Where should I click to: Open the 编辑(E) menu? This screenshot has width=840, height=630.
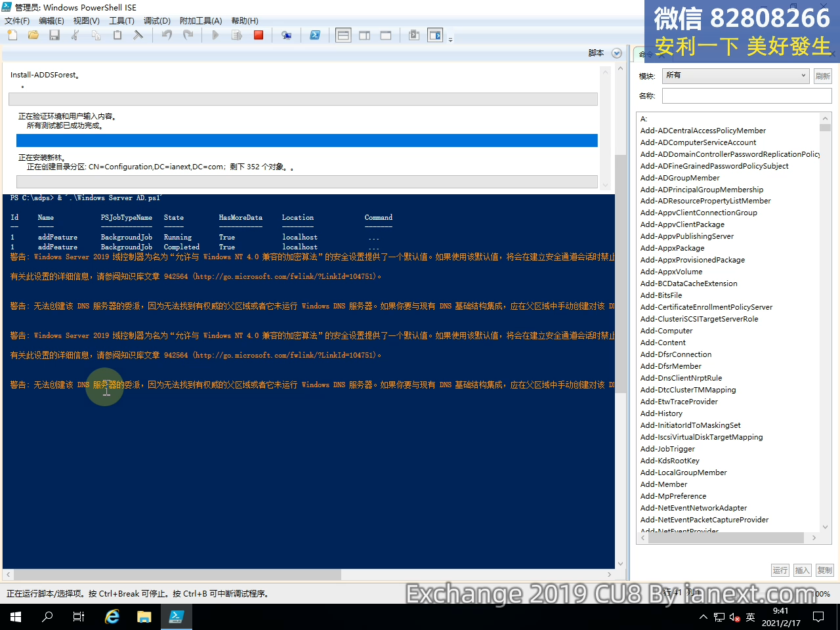pyautogui.click(x=51, y=21)
